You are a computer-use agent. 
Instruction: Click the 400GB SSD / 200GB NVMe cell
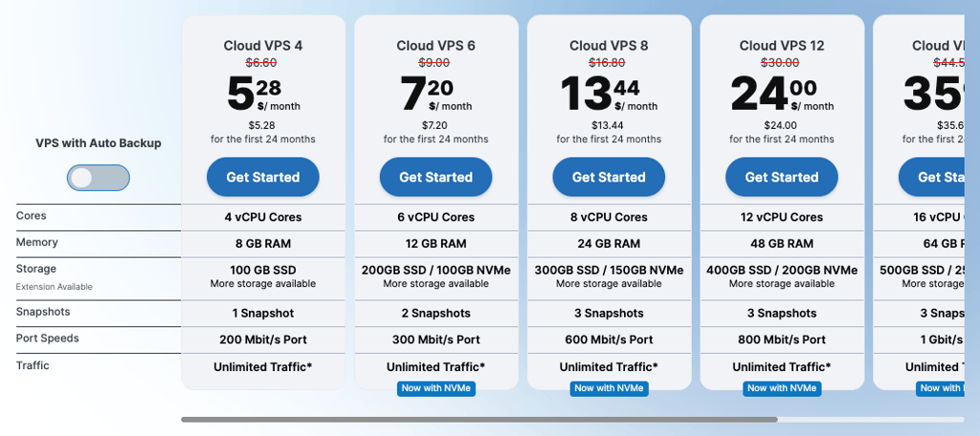click(781, 271)
